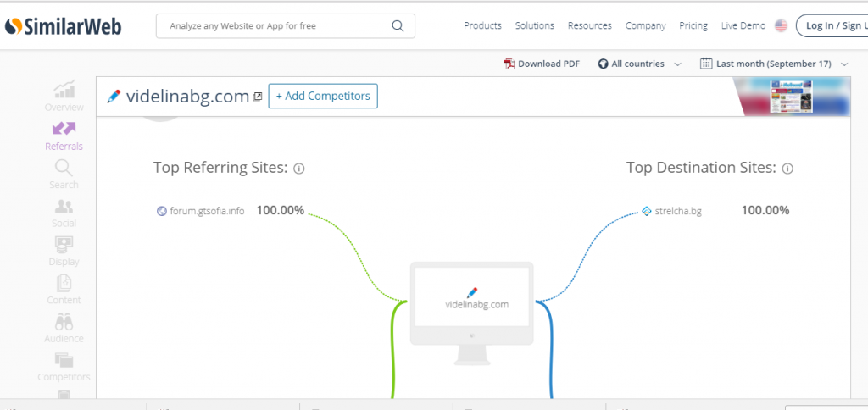868x410 pixels.
Task: Open the Solutions menu
Action: point(534,25)
